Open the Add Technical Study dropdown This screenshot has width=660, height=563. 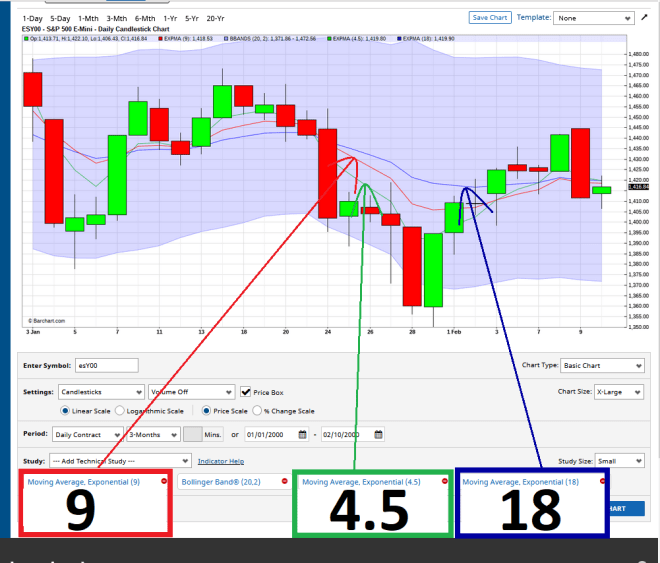(120, 461)
